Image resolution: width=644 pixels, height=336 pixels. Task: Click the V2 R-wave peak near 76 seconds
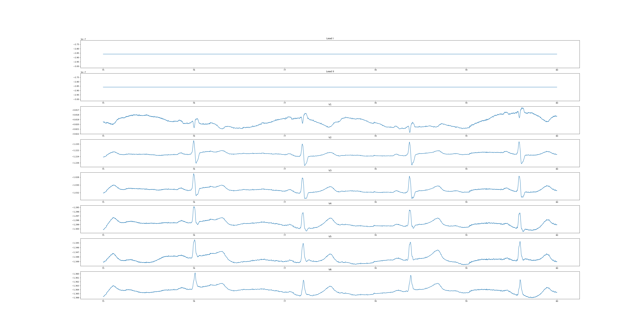(194, 141)
